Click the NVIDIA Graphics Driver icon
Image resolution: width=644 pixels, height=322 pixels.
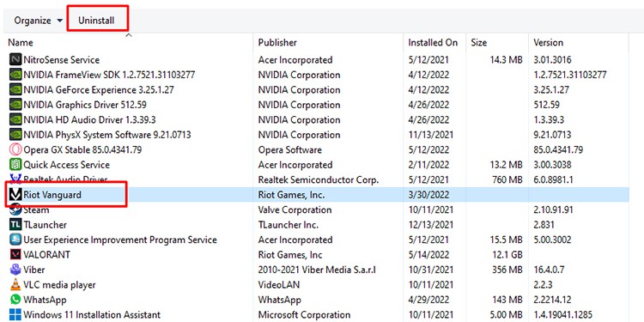15,105
